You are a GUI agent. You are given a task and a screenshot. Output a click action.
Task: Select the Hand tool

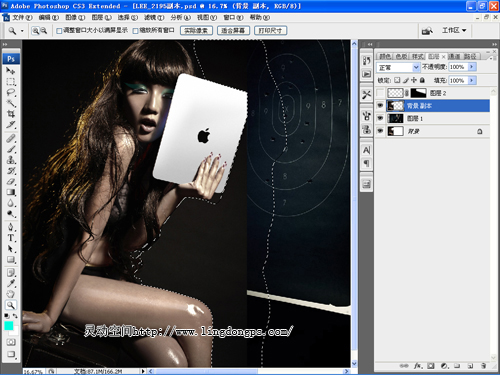[x=11, y=294]
